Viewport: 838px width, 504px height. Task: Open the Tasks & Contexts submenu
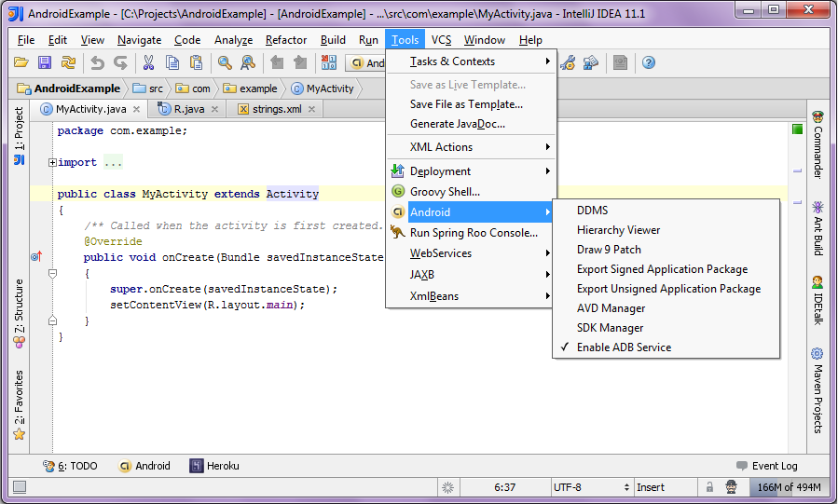click(471, 61)
